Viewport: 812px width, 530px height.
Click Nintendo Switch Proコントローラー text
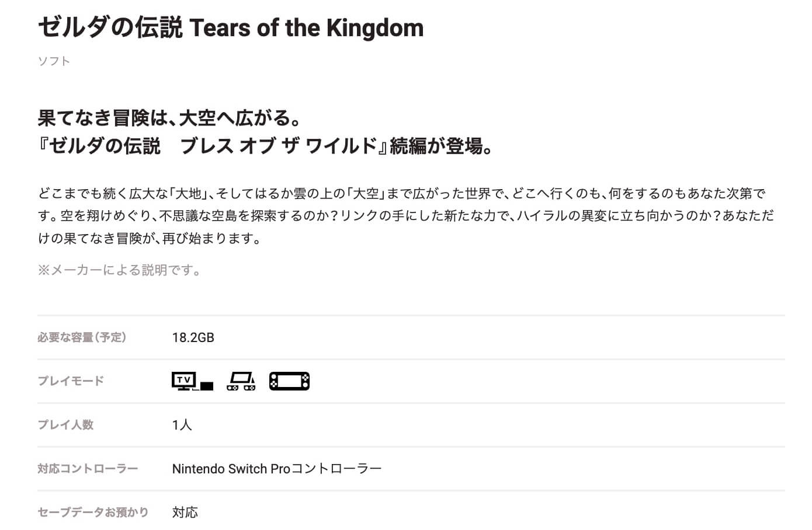276,469
